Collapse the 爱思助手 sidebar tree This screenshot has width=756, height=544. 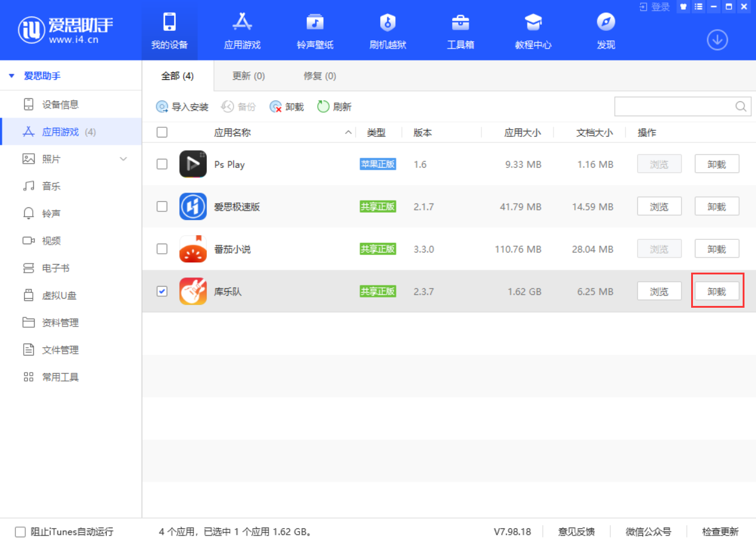click(10, 76)
